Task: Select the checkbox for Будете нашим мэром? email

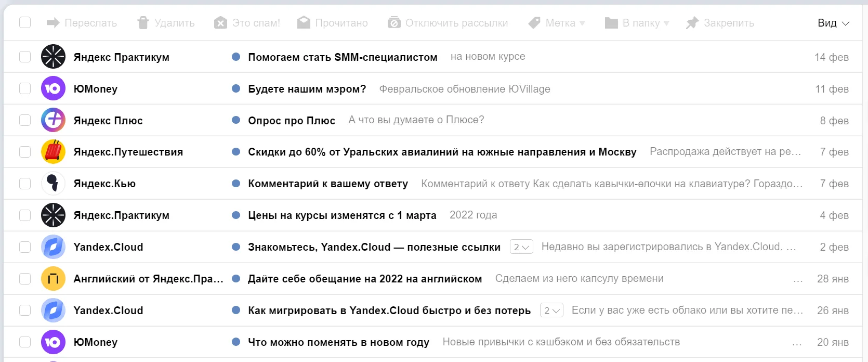Action: (25, 88)
